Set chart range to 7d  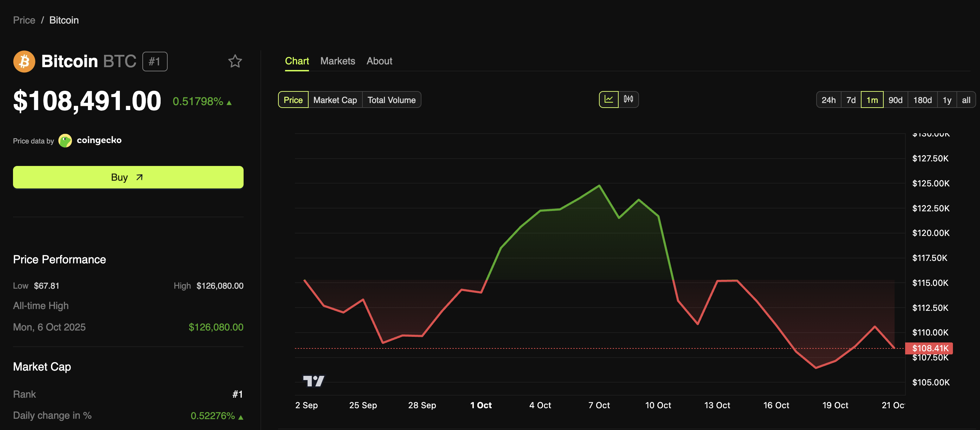[x=851, y=100]
